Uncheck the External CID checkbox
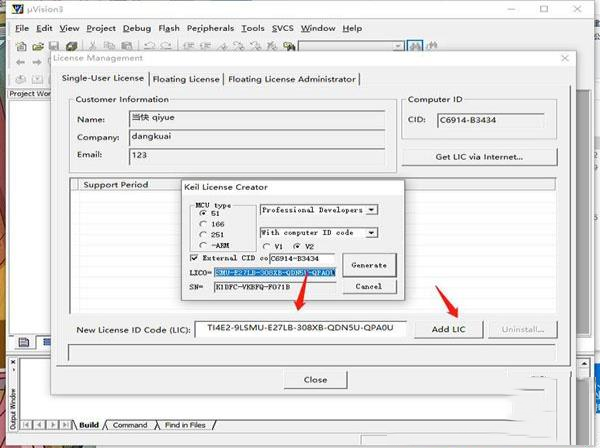 pyautogui.click(x=192, y=258)
